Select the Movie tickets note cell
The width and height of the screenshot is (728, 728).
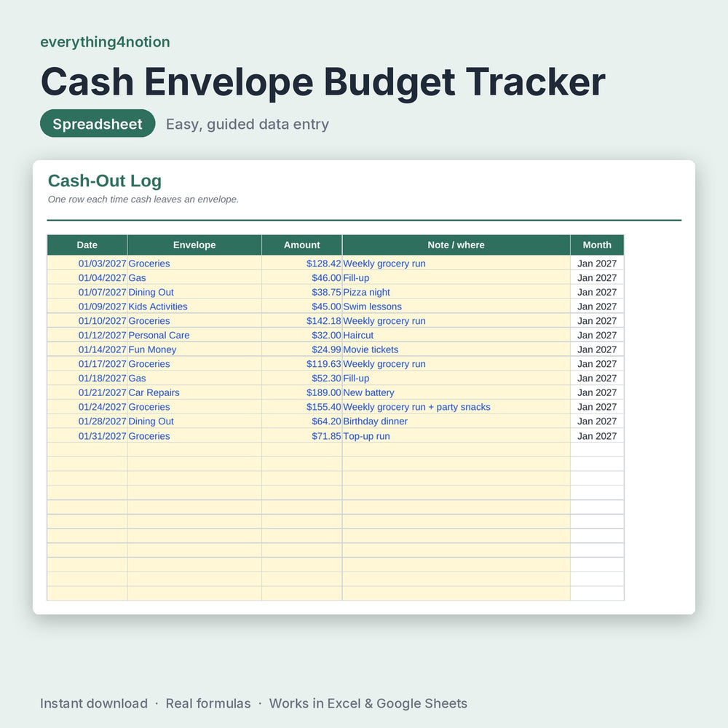(456, 349)
